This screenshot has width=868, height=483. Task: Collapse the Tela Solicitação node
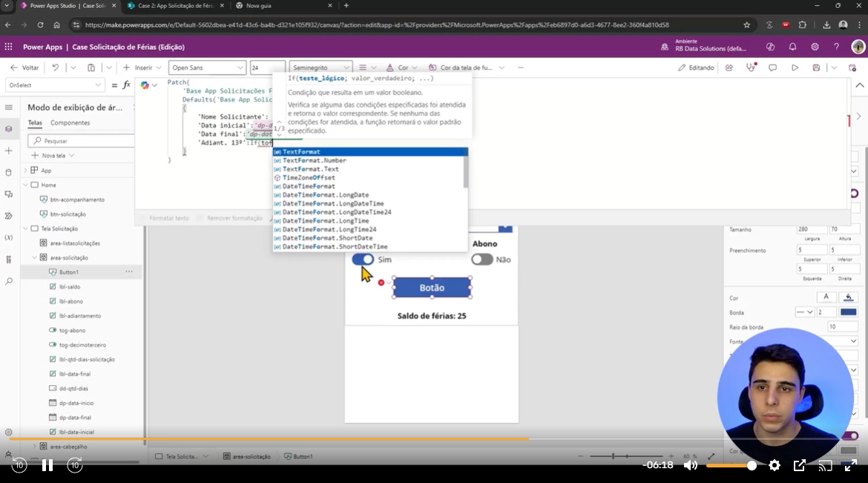[25, 229]
